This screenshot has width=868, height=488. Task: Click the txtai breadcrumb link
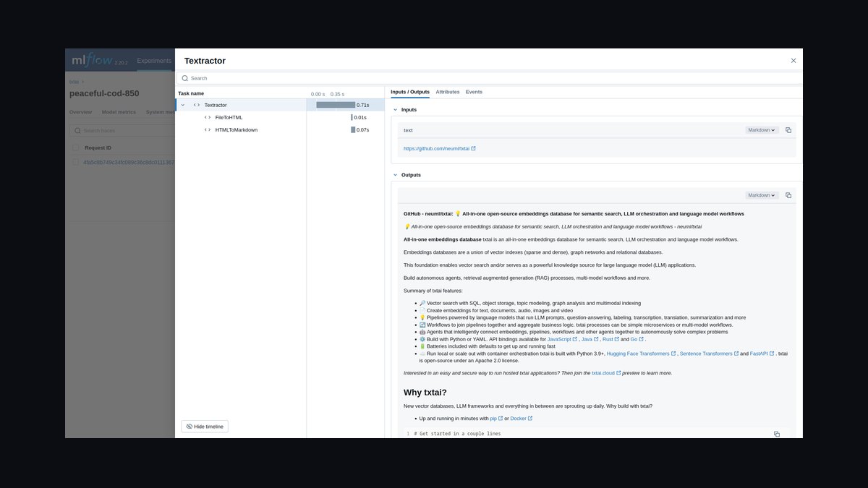[x=74, y=82]
